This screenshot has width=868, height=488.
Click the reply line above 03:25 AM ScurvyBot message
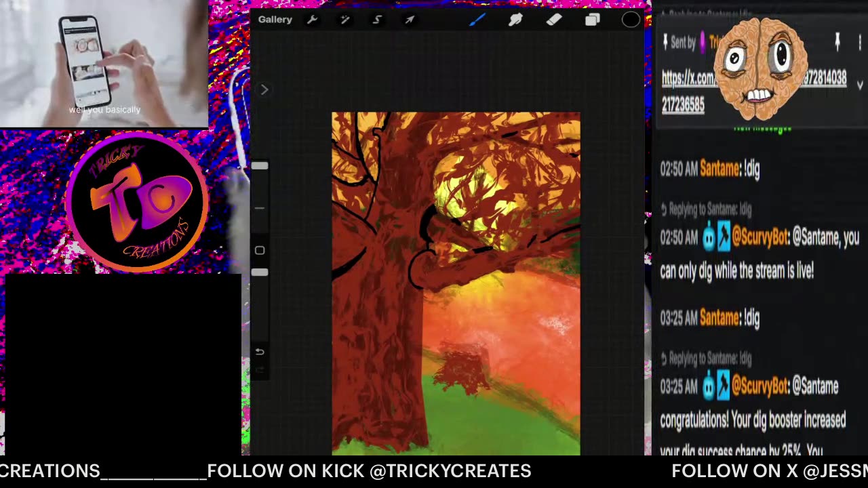(707, 358)
